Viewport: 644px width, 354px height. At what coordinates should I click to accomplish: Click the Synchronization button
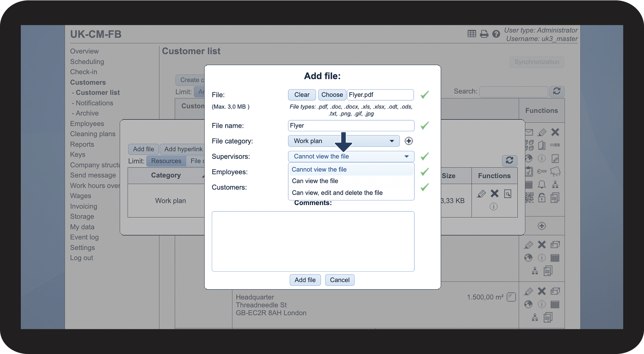pyautogui.click(x=537, y=62)
